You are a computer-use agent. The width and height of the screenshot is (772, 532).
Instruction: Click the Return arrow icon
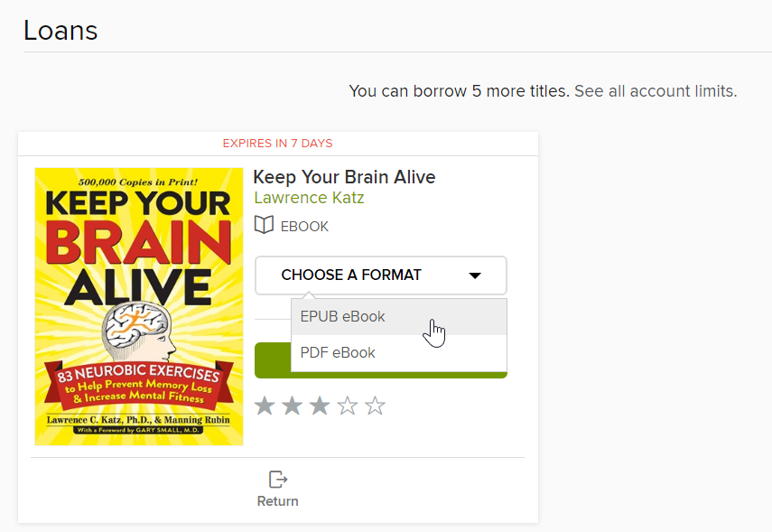coord(278,480)
